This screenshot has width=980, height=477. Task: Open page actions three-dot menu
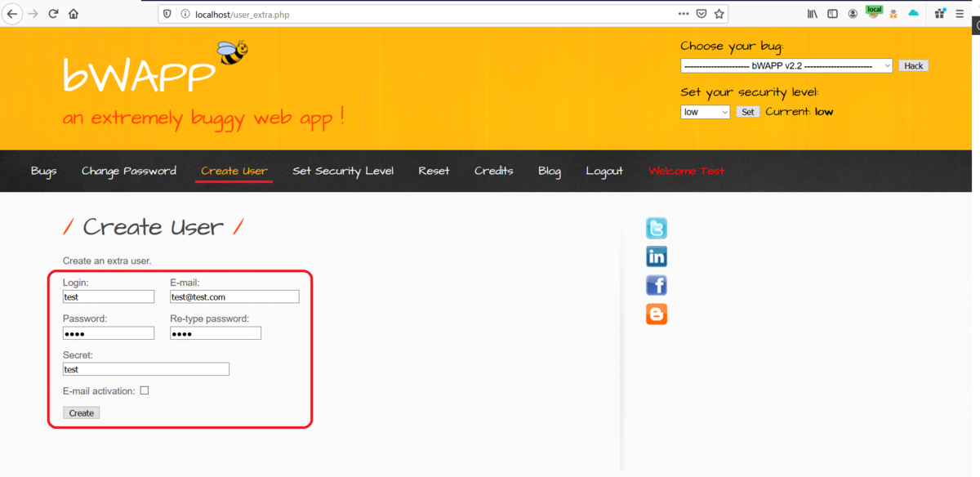click(684, 14)
